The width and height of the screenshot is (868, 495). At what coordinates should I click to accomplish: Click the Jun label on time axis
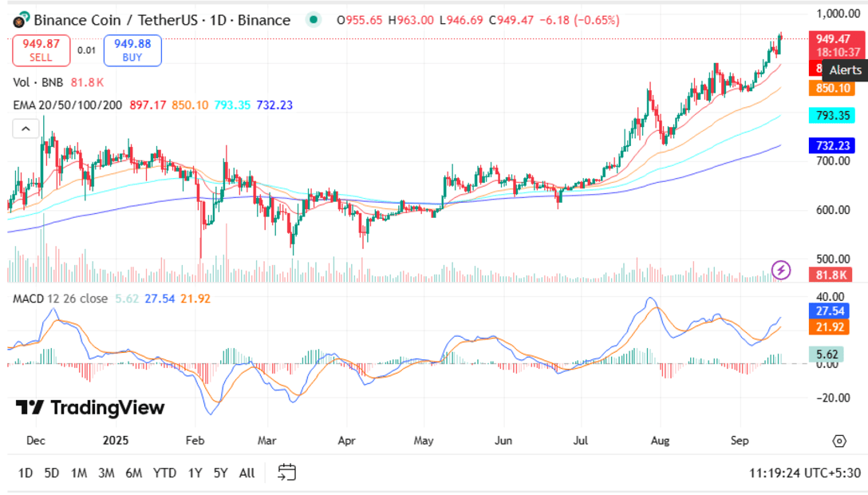coord(503,441)
